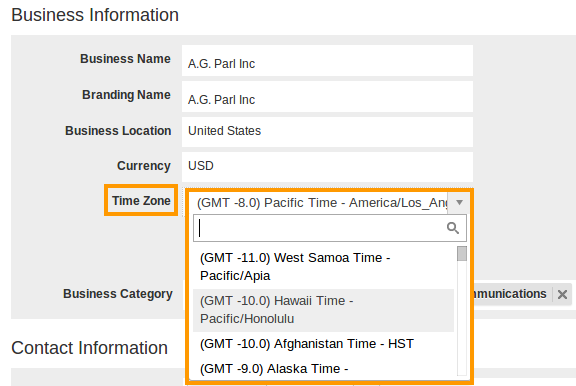The width and height of the screenshot is (576, 386).
Task: Collapse the Time Zone dropdown arrow
Action: (x=459, y=202)
